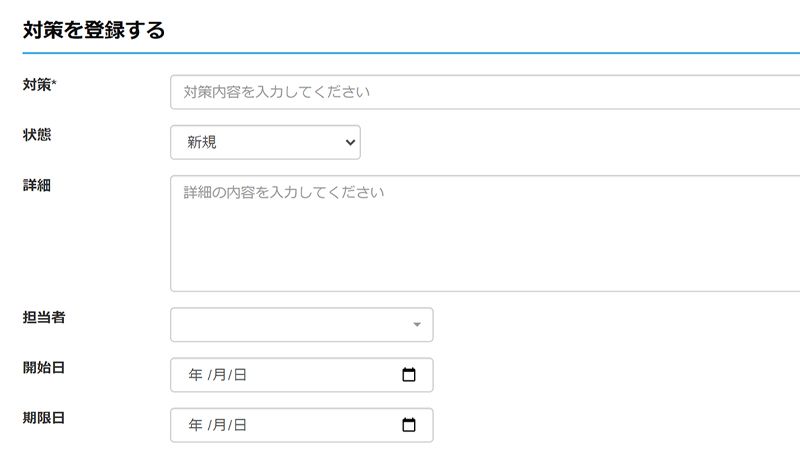Click the 担当者 field label
Image resolution: width=800 pixels, height=460 pixels.
pos(44,317)
